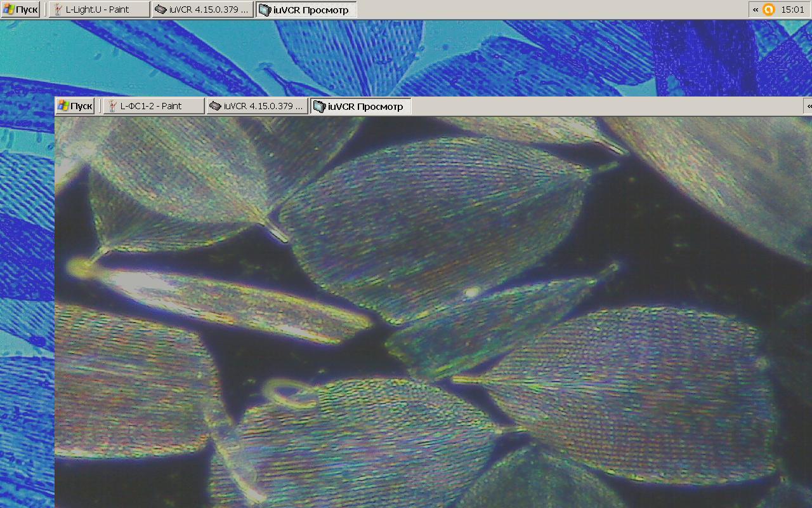The width and height of the screenshot is (812, 508).
Task: Click L-ФС1-2 - Paint in the nested taskbar
Action: pos(154,106)
